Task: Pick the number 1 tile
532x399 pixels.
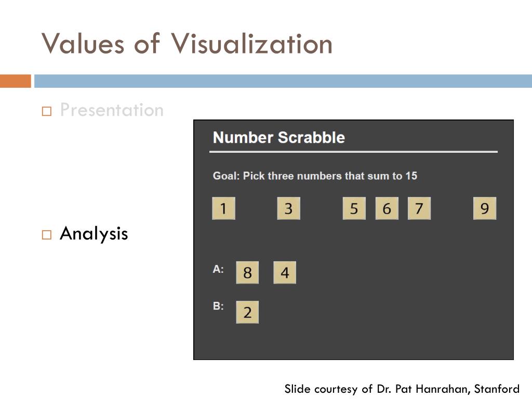Action: (x=223, y=208)
